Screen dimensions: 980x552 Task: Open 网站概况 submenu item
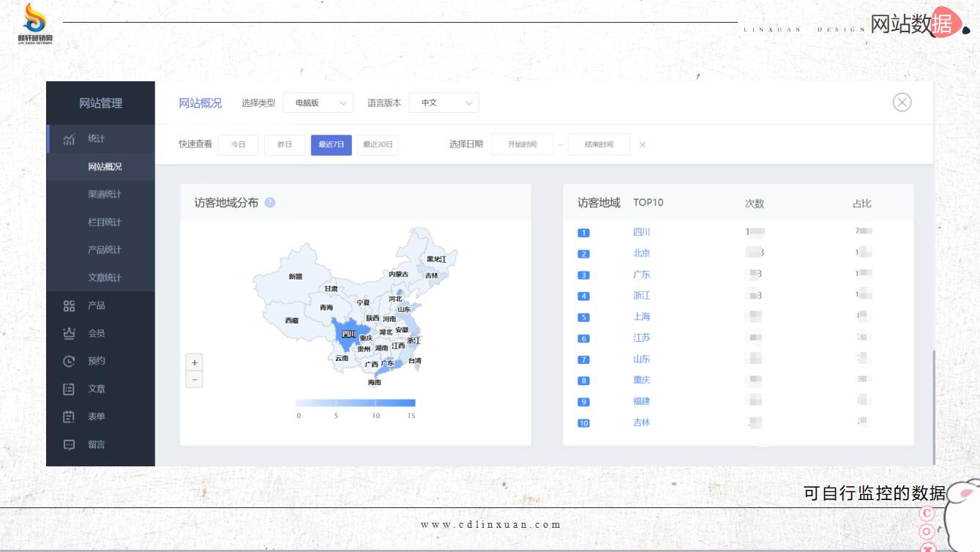(x=100, y=167)
